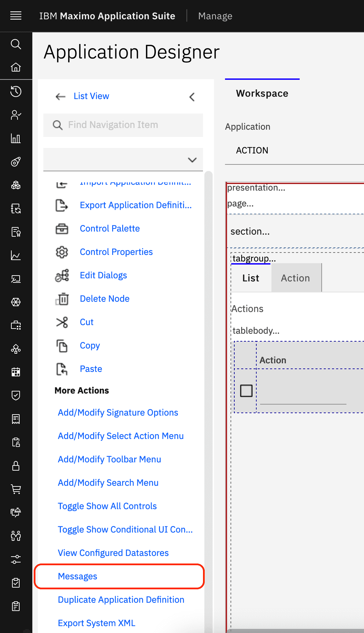The width and height of the screenshot is (364, 633).
Task: Open Add/Modify Toolbar Menu
Action: point(109,459)
